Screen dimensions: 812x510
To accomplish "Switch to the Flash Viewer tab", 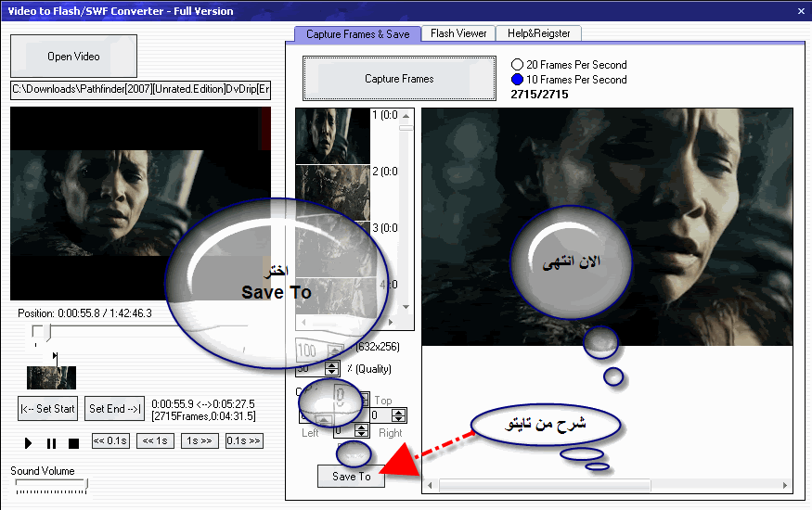I will pyautogui.click(x=458, y=33).
